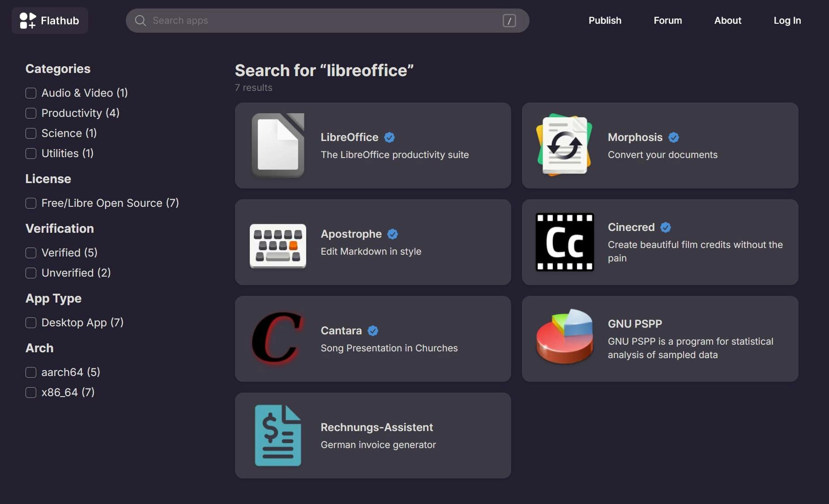The image size is (829, 504).
Task: Click LibreOffice's verified badge
Action: click(x=389, y=137)
